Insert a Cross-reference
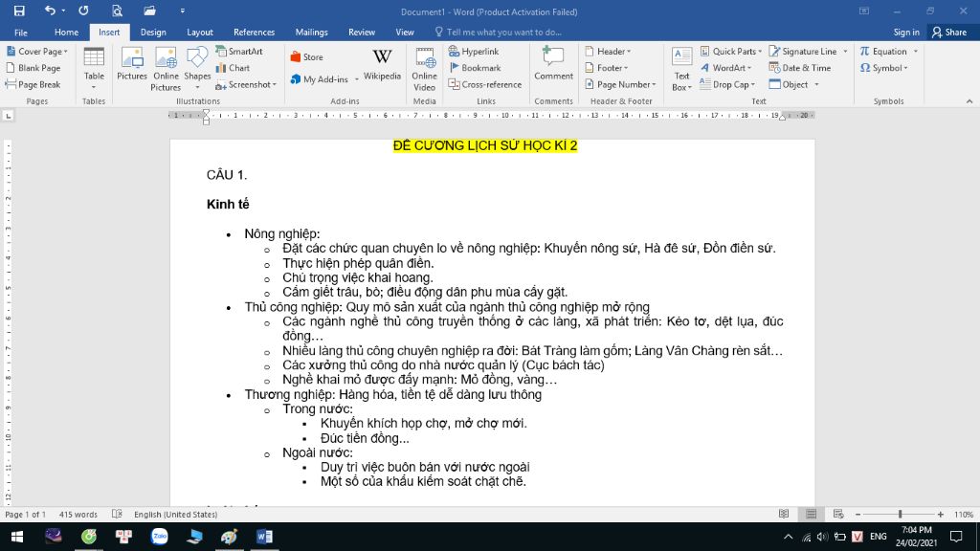 (x=485, y=84)
